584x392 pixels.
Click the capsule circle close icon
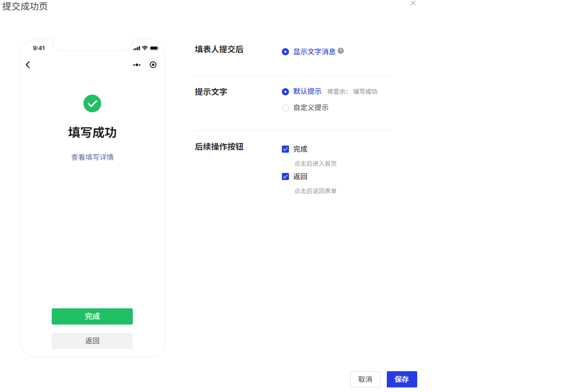pos(153,65)
